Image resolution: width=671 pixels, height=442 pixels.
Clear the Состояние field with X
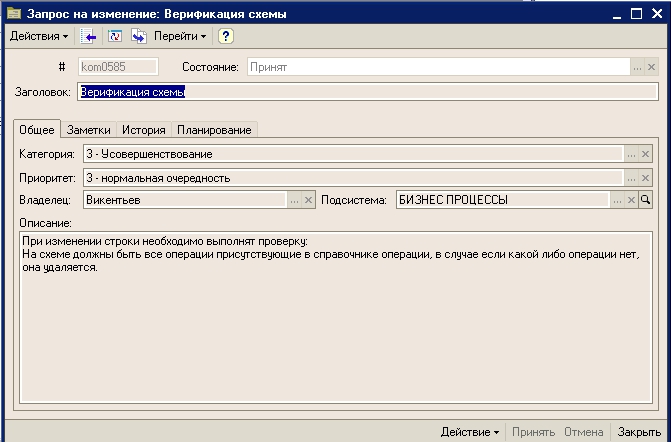(x=651, y=68)
